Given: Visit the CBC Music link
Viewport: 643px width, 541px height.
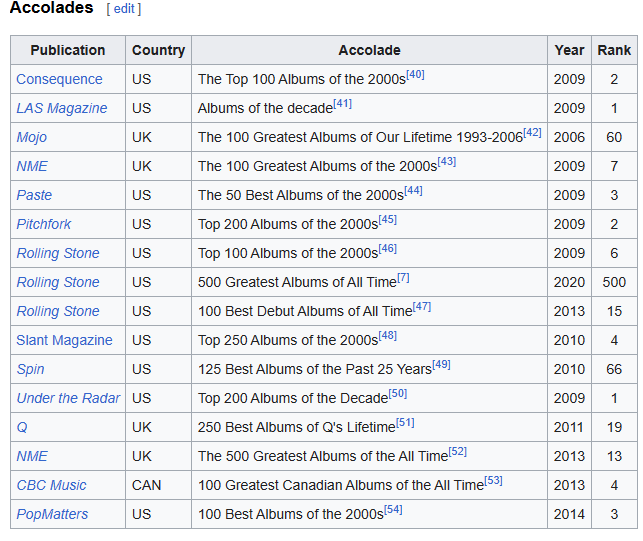Looking at the screenshot, I should point(51,486).
